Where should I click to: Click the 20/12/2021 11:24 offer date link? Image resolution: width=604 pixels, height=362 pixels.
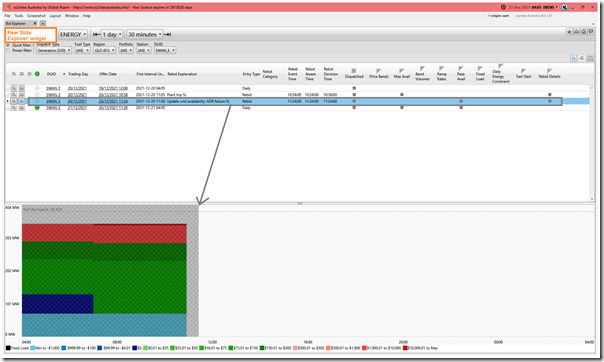[113, 101]
